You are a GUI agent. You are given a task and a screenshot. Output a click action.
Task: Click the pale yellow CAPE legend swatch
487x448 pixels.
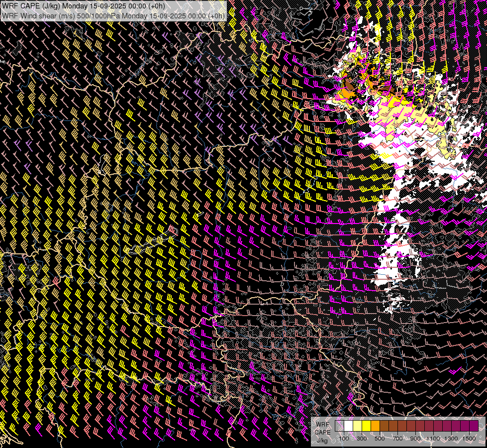click(357, 426)
